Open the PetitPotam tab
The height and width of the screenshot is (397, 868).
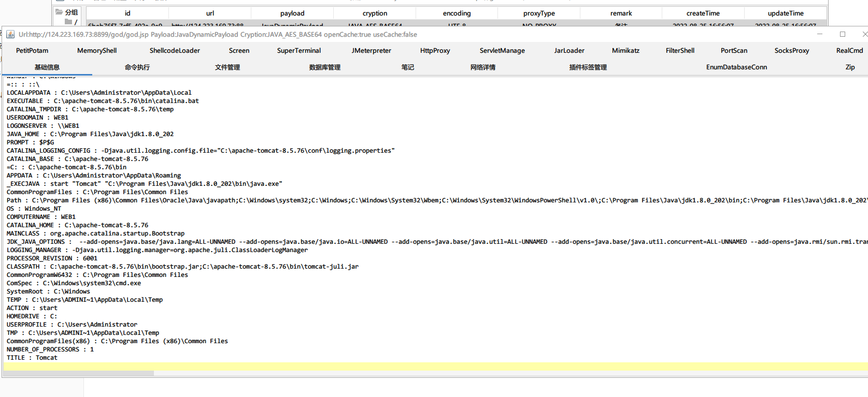coord(32,51)
